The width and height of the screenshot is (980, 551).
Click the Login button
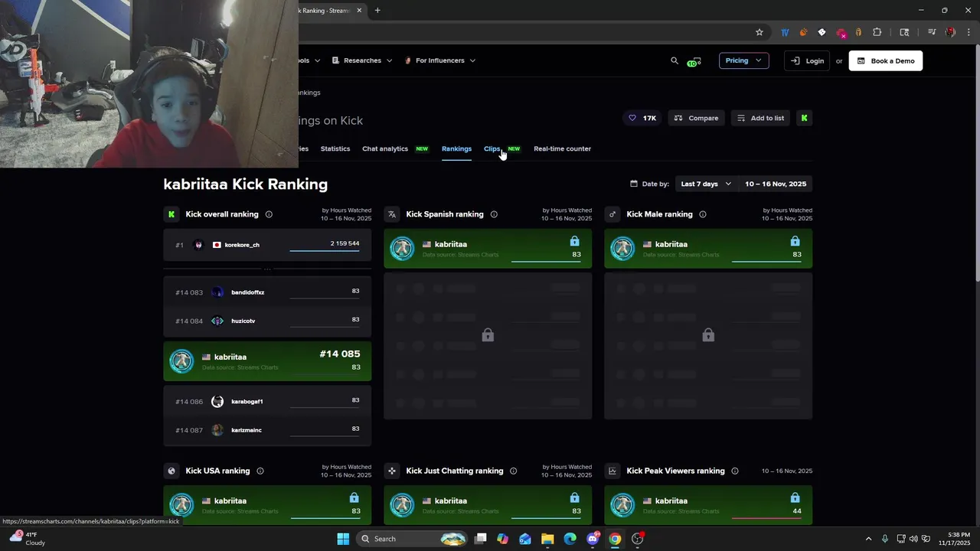point(807,60)
